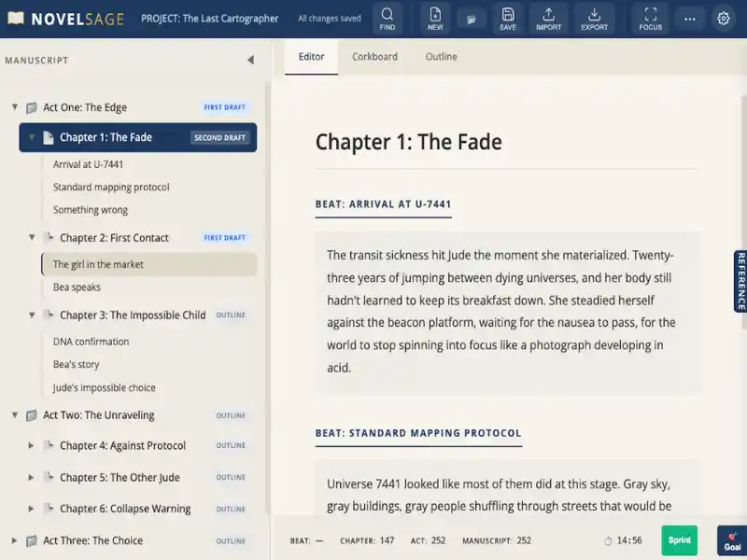Open the Reference side panel
Image resolution: width=747 pixels, height=560 pixels.
(x=740, y=281)
